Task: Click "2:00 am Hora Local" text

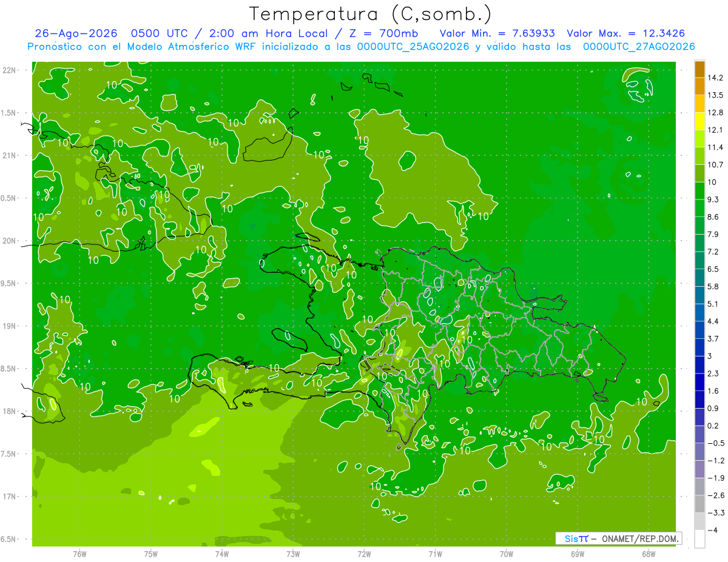Action: click(x=268, y=33)
